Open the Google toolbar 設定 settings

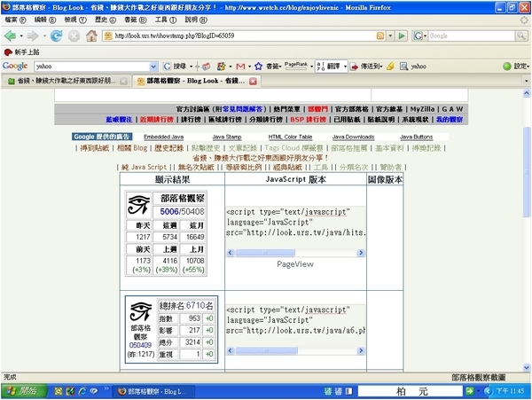(516, 67)
